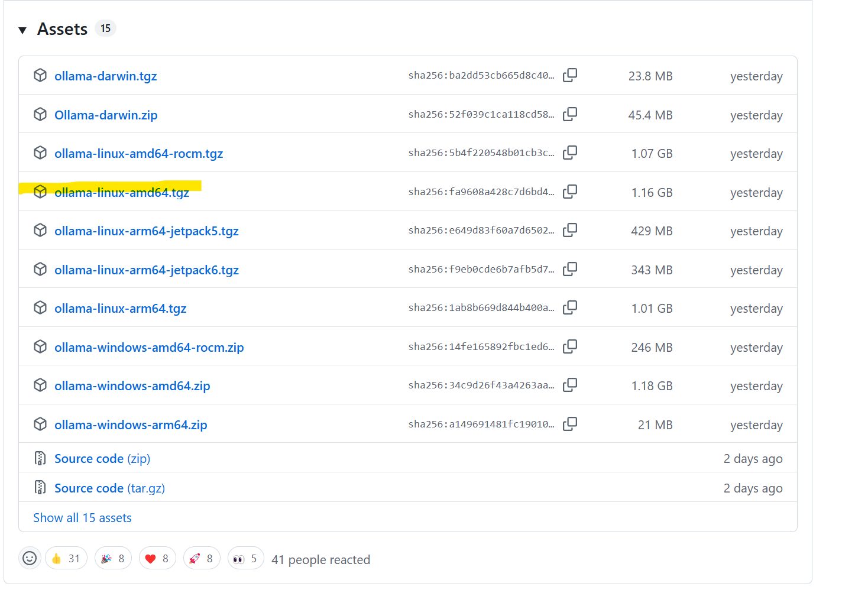Copy sha256 hash for ollama-windows-amd64.zip
The width and height of the screenshot is (868, 593).
570,385
